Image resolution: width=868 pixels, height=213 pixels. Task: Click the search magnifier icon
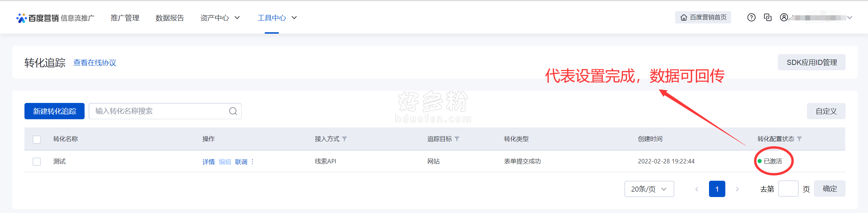pyautogui.click(x=233, y=111)
